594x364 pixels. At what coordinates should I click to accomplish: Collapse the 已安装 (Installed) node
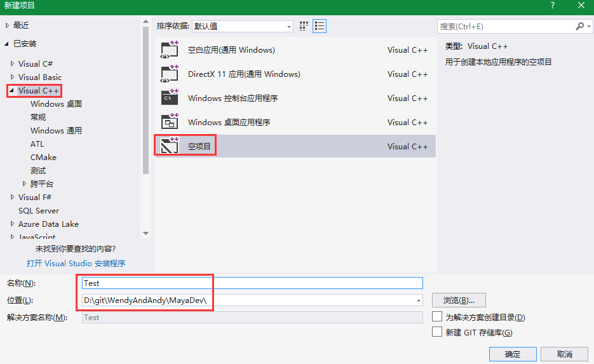(7, 44)
